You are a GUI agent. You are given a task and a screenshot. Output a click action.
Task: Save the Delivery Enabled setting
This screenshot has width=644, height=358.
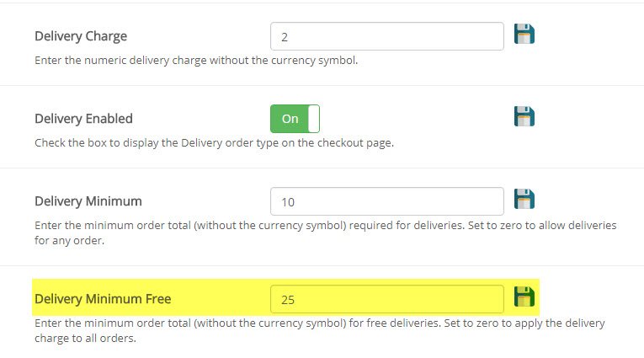524,117
